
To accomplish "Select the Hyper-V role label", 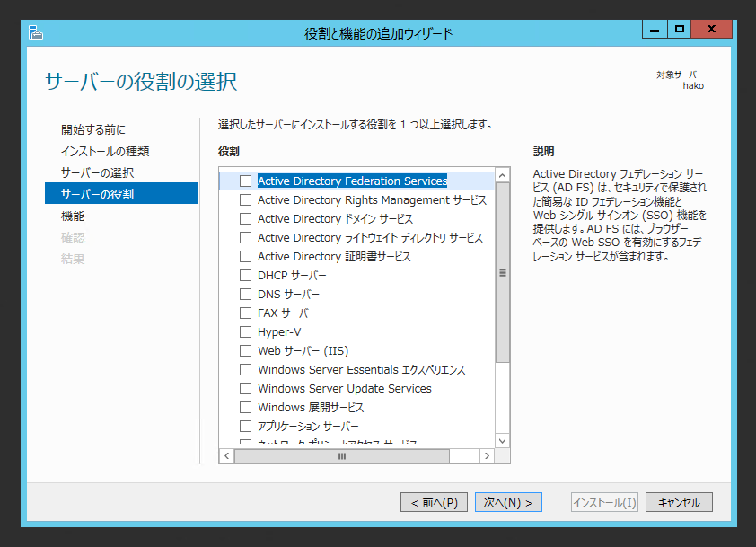I will [279, 331].
